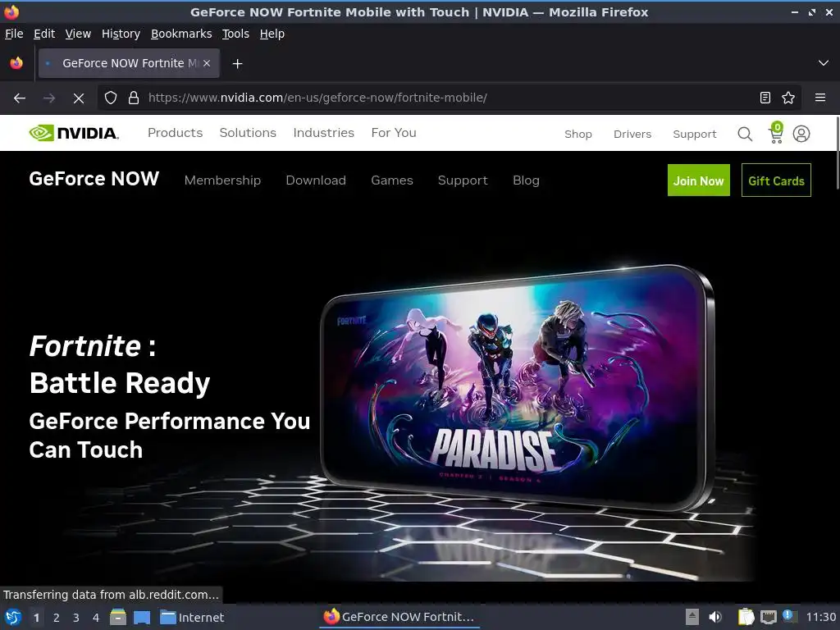
Task: Open the Help menu
Action: click(272, 34)
